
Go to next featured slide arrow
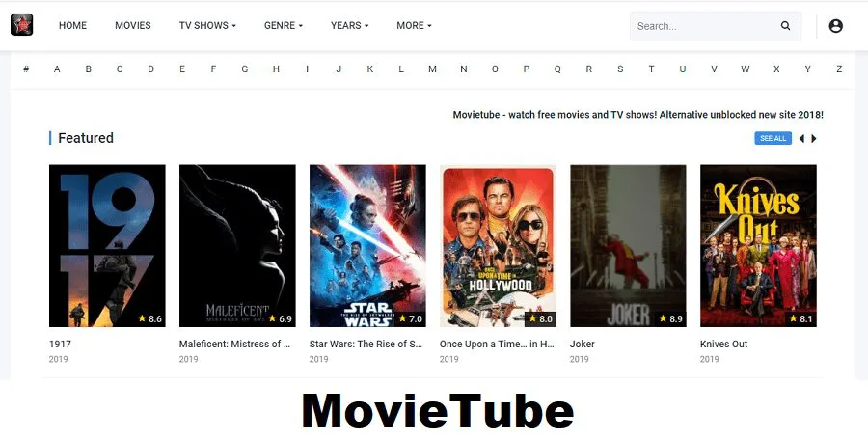[814, 138]
